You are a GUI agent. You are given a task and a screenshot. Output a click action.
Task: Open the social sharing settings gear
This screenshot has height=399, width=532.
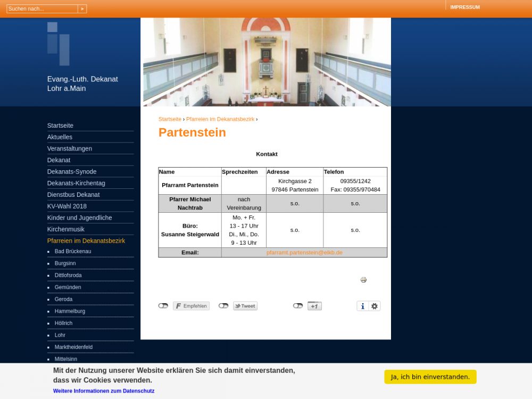375,306
